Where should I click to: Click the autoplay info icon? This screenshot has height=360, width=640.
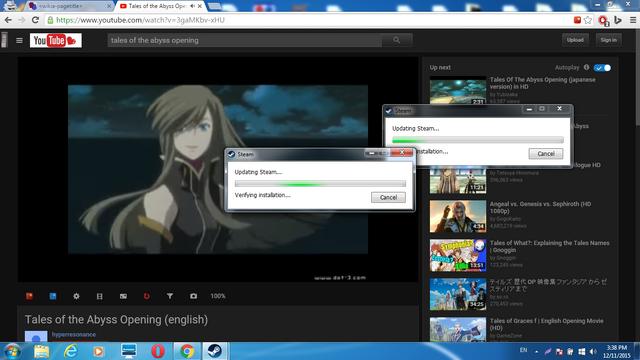click(587, 67)
